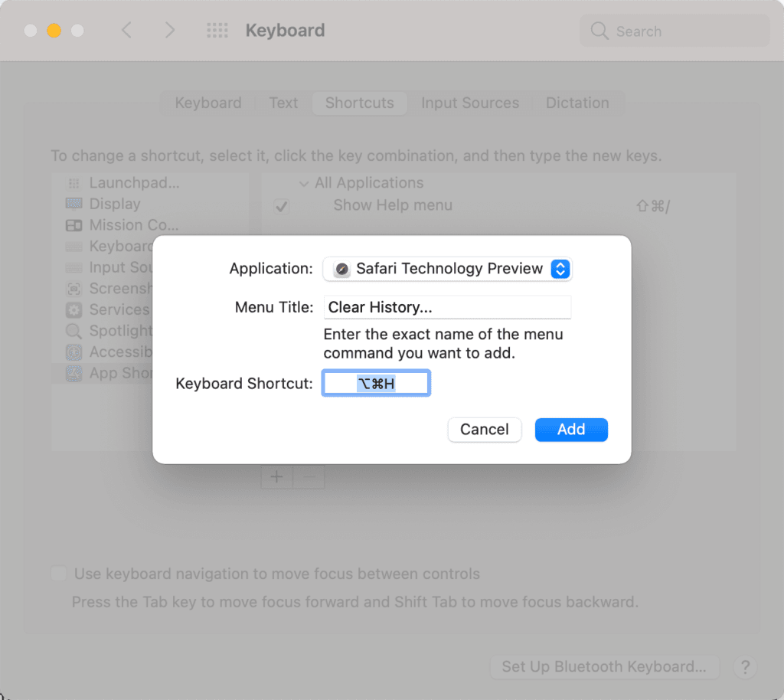This screenshot has height=700, width=784.
Task: Open help with question mark button
Action: pos(745,667)
